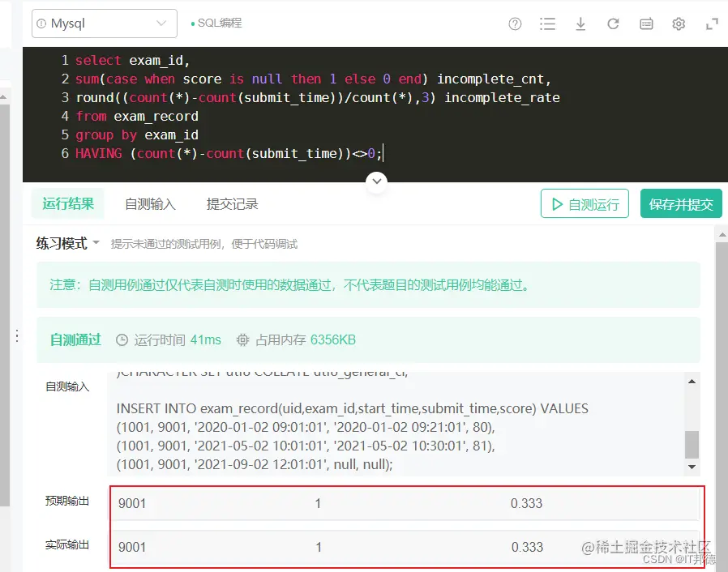Screen dimensions: 728x572
Task: Open the keyboard shortcuts panel icon
Action: [646, 23]
